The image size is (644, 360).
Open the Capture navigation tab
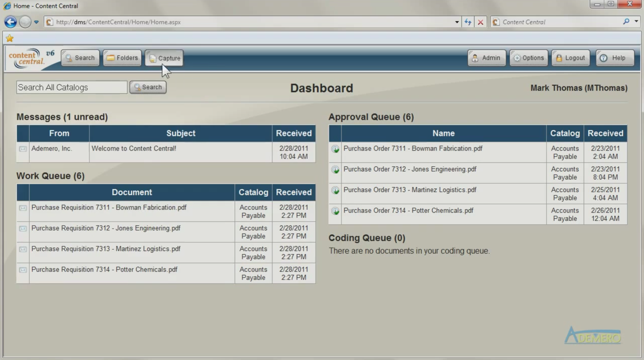[x=164, y=58]
